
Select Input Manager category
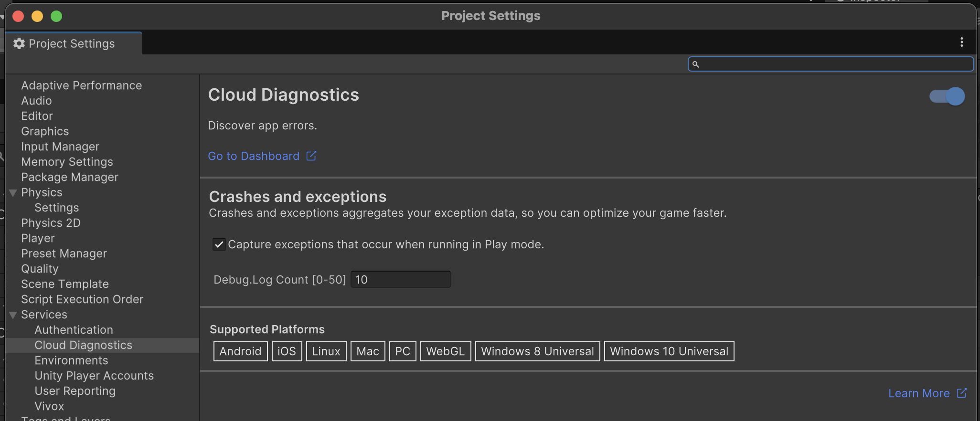[60, 147]
